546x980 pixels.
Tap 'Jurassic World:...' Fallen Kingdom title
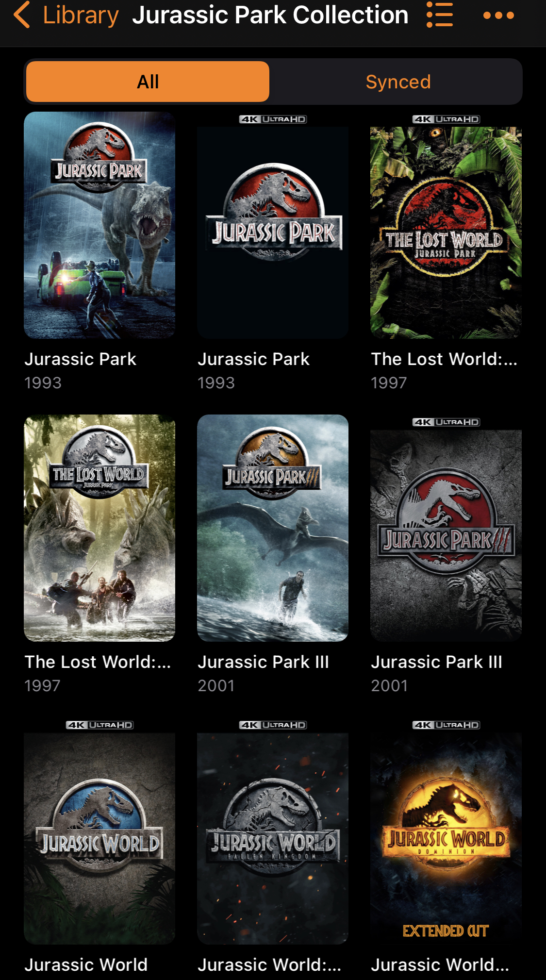[269, 965]
